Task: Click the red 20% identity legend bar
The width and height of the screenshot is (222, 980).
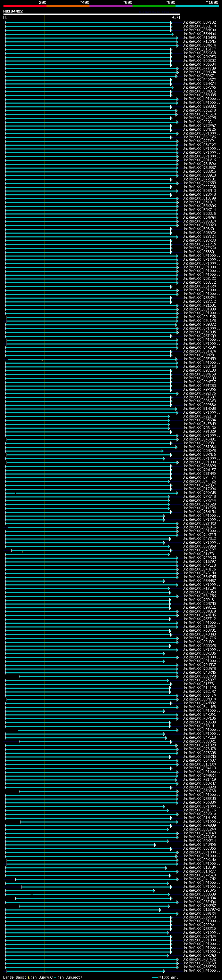Action: (x=25, y=7)
